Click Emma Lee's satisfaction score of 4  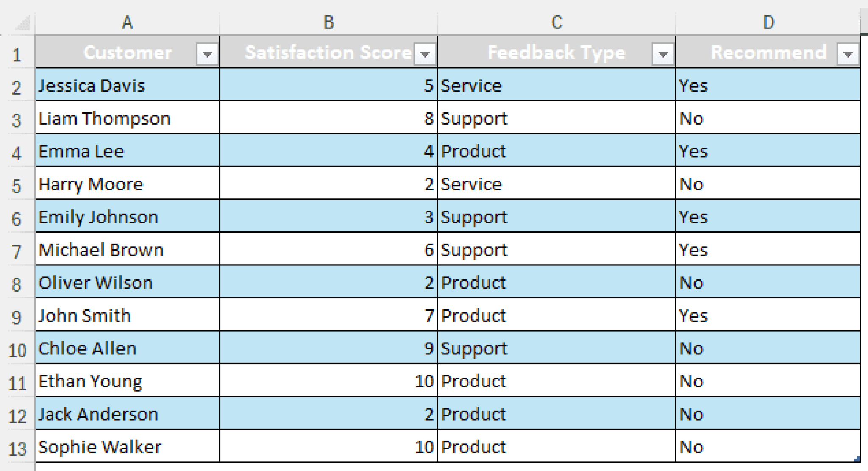328,151
